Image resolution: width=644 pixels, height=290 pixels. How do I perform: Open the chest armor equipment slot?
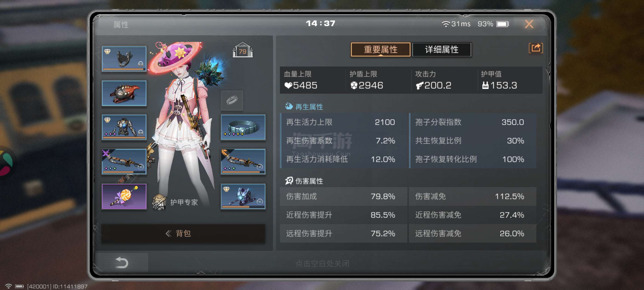tap(124, 127)
